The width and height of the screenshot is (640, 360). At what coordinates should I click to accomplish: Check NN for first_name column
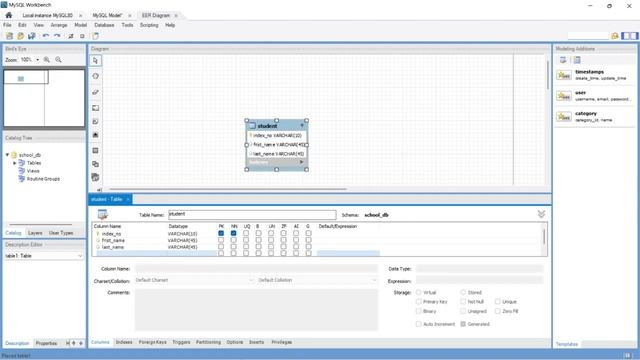[233, 240]
